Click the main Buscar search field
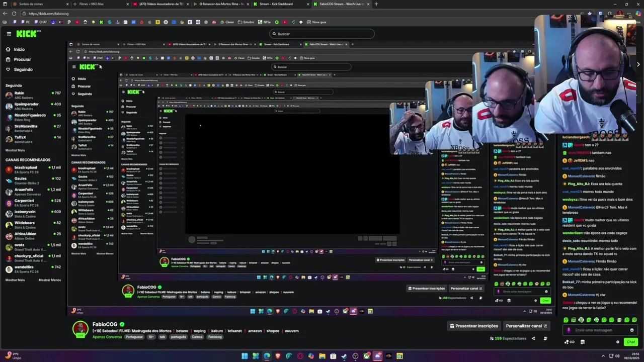 tap(322, 34)
